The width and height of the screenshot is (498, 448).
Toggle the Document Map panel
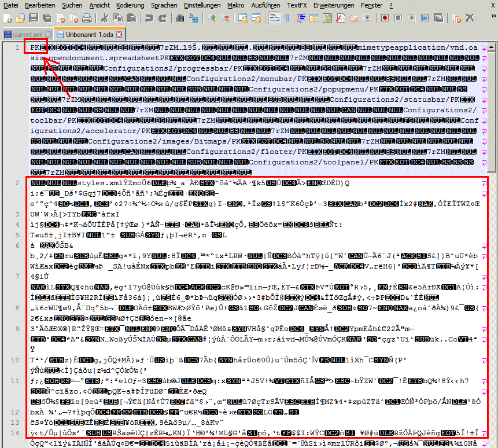click(327, 18)
